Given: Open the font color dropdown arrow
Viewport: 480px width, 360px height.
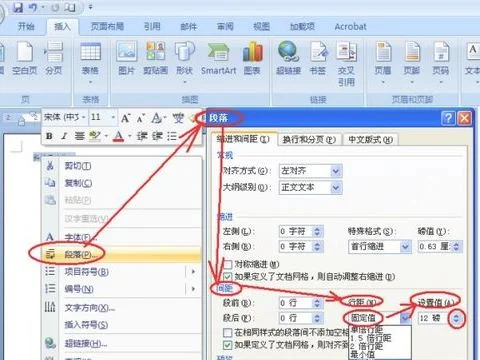Looking at the screenshot, I should 130,136.
